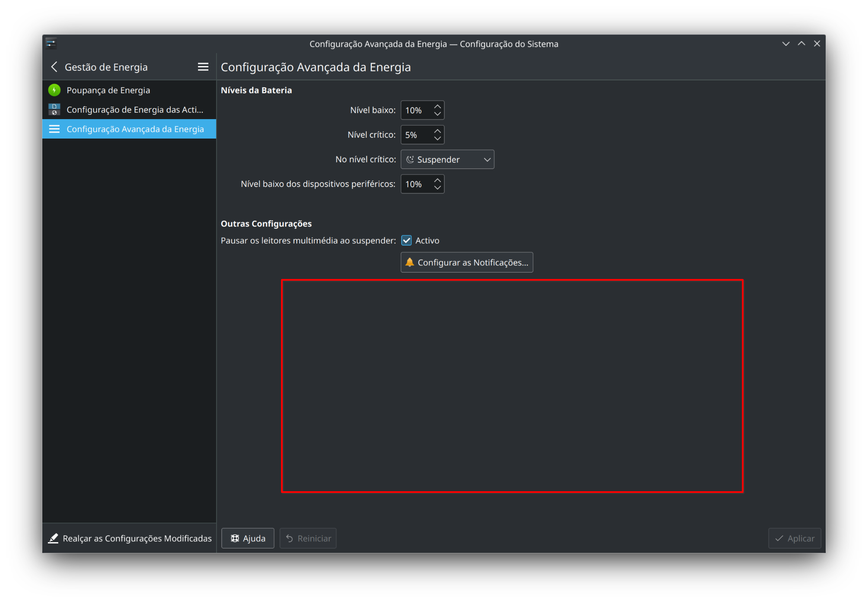
Task: Open the No nível crítico Suspender dropdown
Action: (447, 159)
